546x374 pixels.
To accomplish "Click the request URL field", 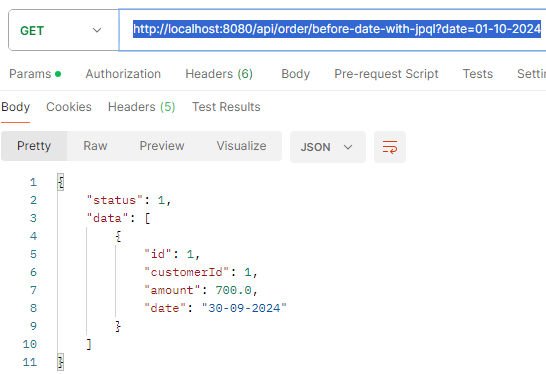I will point(333,30).
